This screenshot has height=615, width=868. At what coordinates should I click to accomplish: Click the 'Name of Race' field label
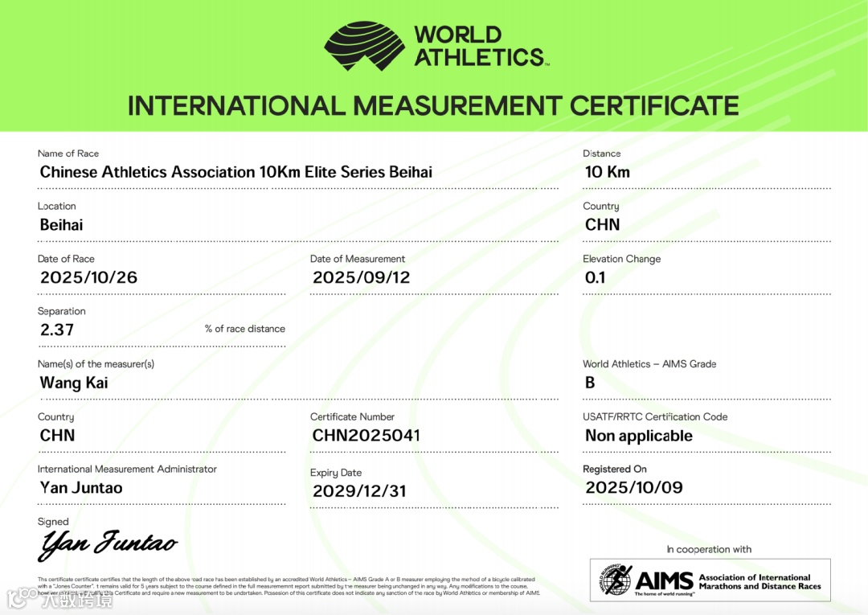(x=68, y=154)
